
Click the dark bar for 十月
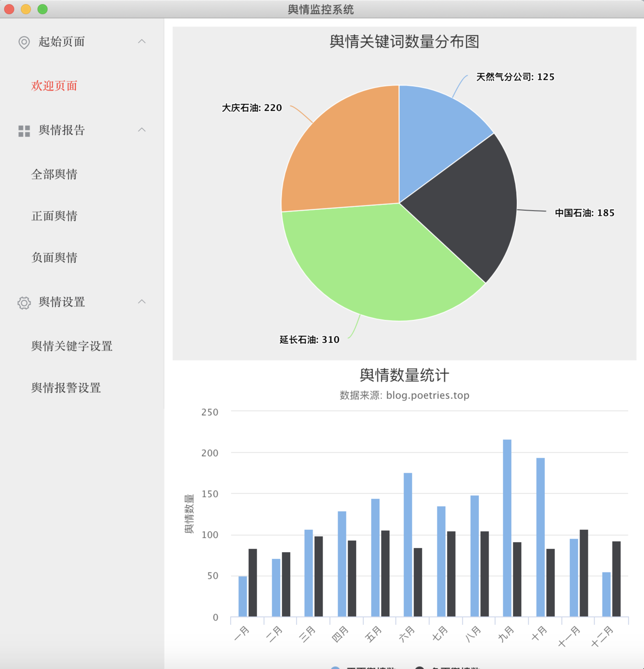point(551,583)
